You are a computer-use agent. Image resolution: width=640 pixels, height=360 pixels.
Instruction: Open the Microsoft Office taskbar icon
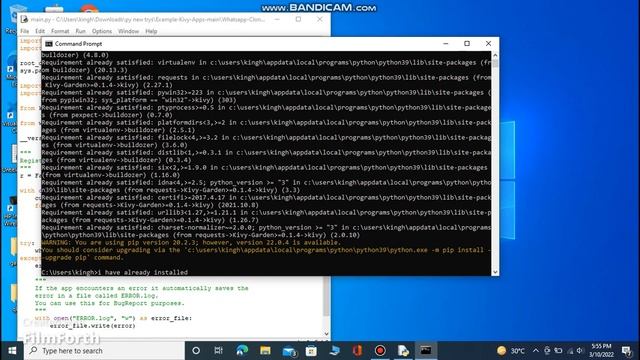(x=357, y=351)
